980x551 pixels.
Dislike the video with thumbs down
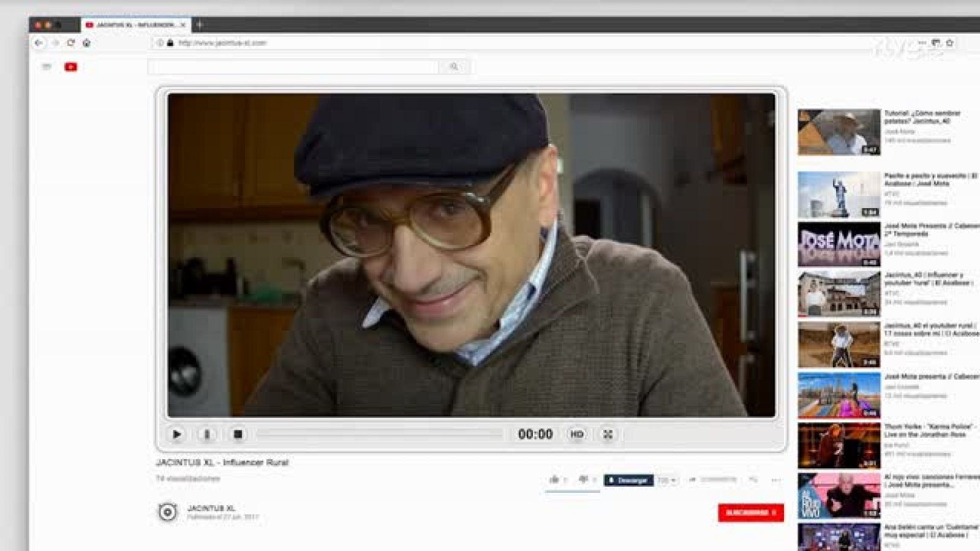pyautogui.click(x=584, y=479)
